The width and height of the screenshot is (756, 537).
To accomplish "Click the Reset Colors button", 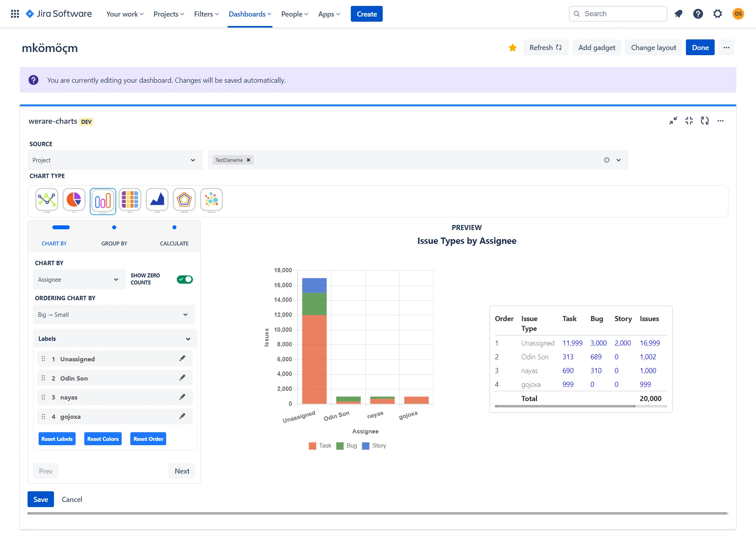I will tap(103, 439).
